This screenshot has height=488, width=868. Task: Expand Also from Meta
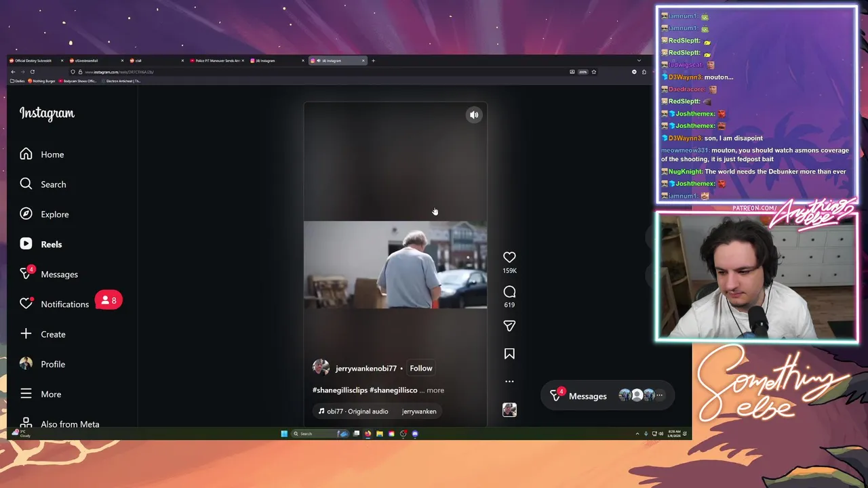(60, 424)
